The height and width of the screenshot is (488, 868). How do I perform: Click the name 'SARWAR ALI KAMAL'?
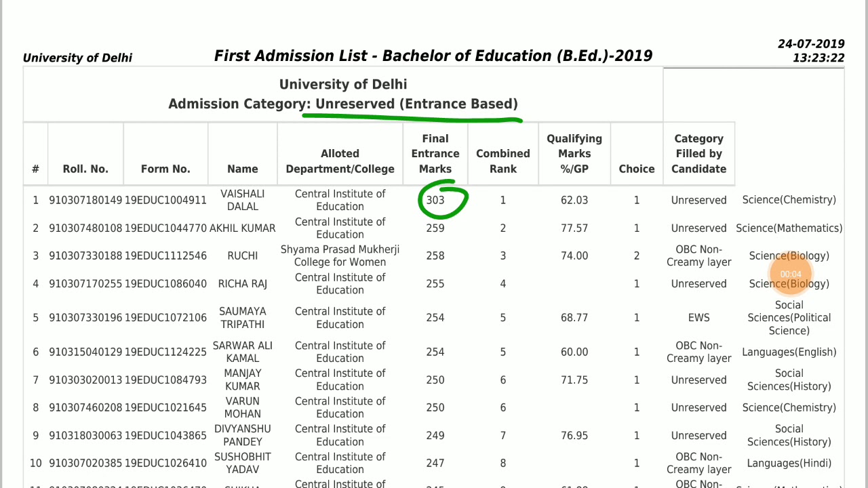pos(243,352)
